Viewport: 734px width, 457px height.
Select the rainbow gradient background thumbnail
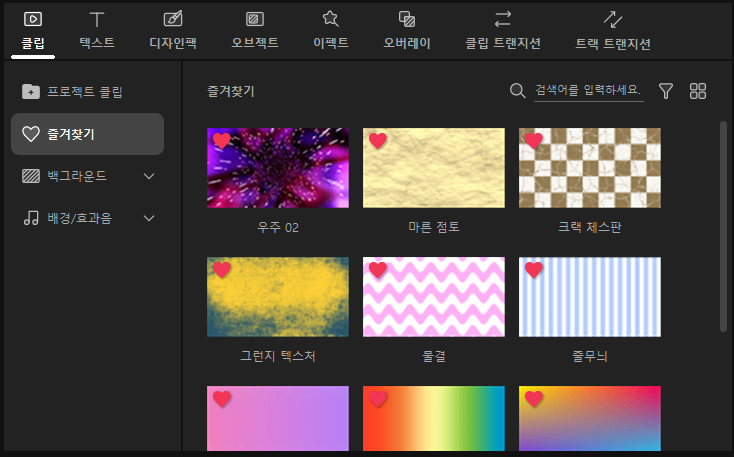pos(434,419)
